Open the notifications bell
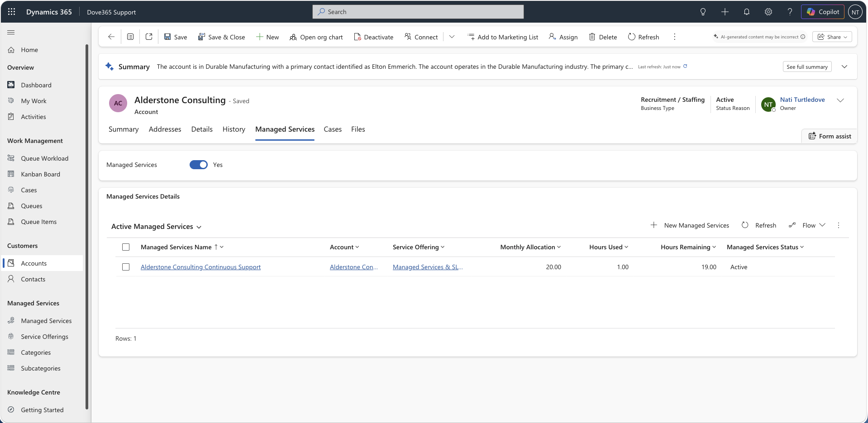868x423 pixels. 747,12
